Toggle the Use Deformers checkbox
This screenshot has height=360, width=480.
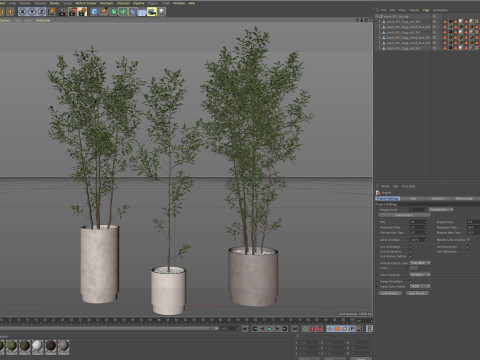469,252
